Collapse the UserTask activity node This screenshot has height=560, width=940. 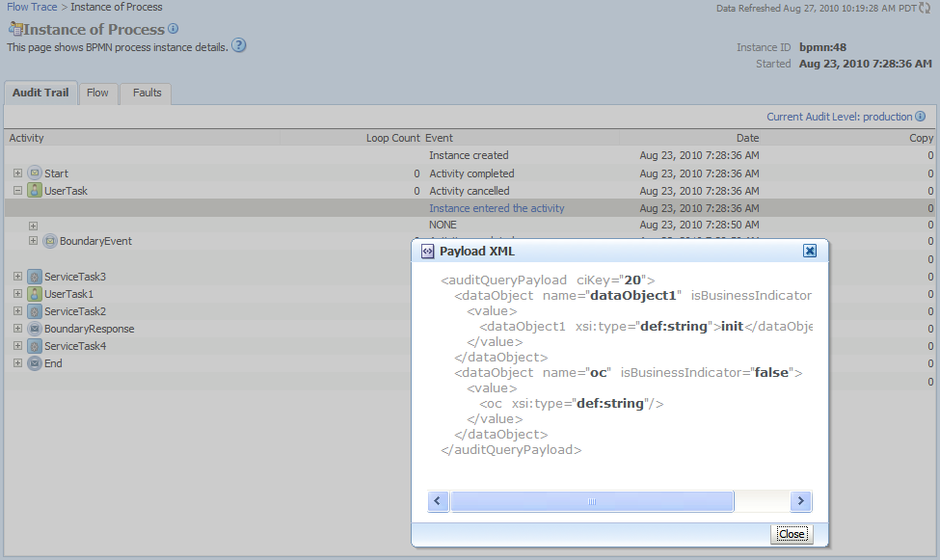pyautogui.click(x=16, y=191)
